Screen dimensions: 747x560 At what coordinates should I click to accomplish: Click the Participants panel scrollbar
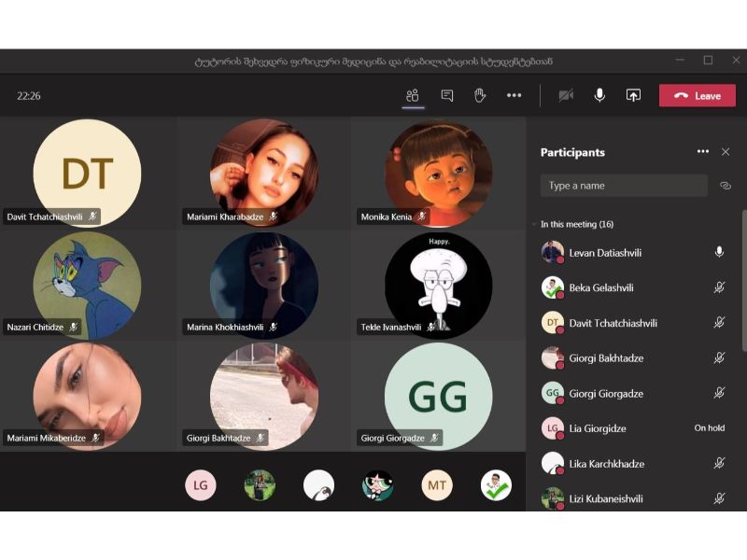(744, 281)
